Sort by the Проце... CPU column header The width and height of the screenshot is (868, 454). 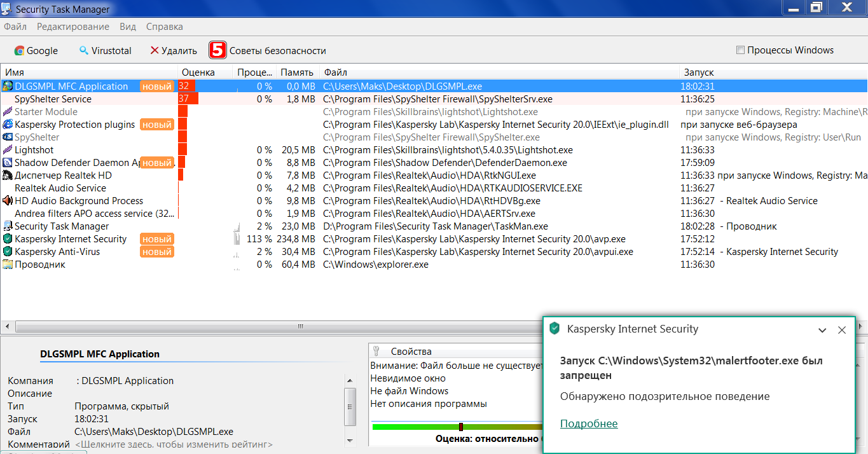(255, 72)
